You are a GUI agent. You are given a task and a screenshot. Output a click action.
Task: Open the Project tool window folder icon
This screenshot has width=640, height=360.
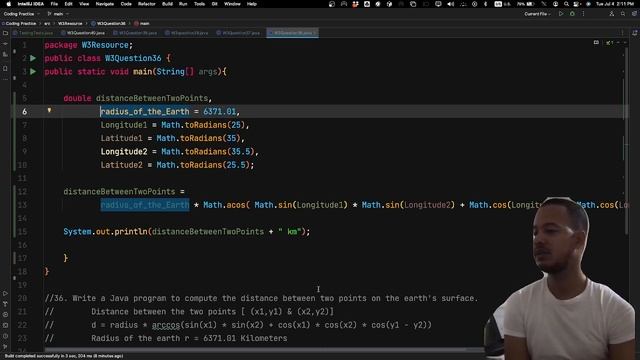[x=5, y=33]
